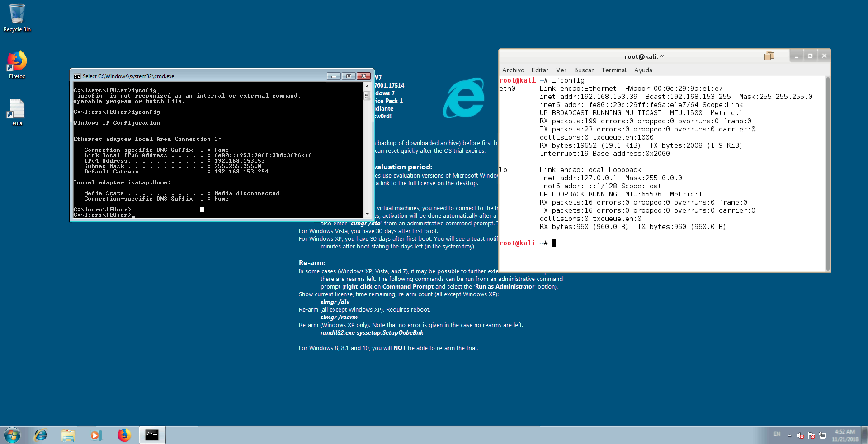Screen dimensions: 868x444
Task: Open the EN input language selector
Action: (x=777, y=434)
